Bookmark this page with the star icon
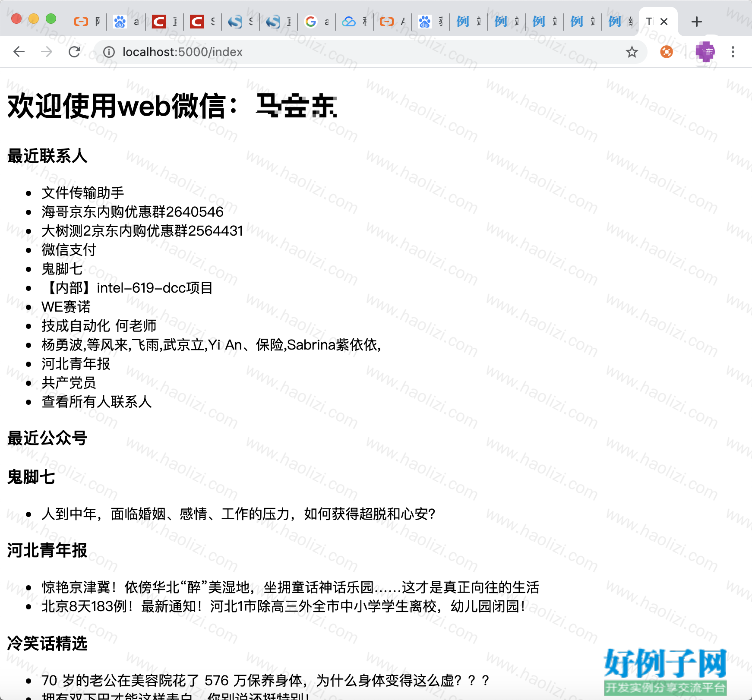 632,52
